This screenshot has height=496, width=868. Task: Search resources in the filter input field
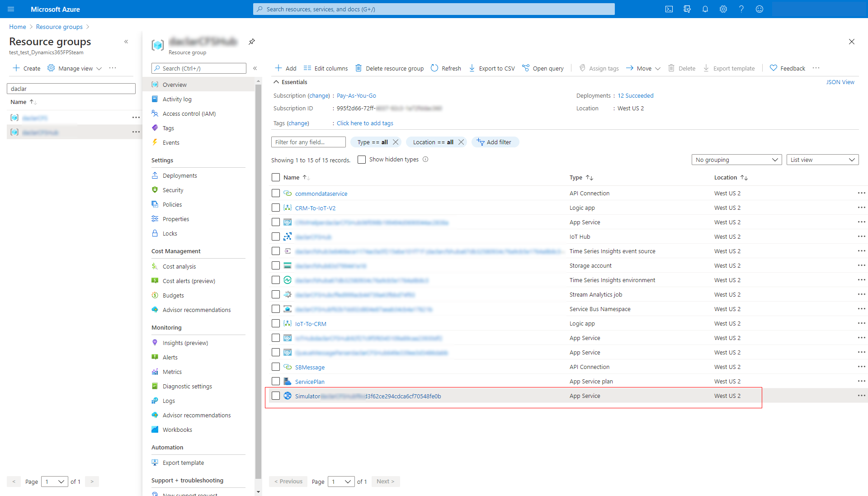308,142
